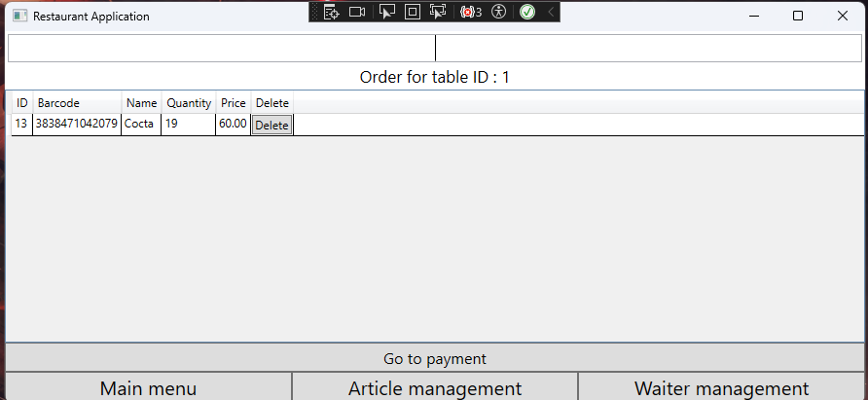The width and height of the screenshot is (868, 400).
Task: Click the Delete column header
Action: tap(271, 103)
